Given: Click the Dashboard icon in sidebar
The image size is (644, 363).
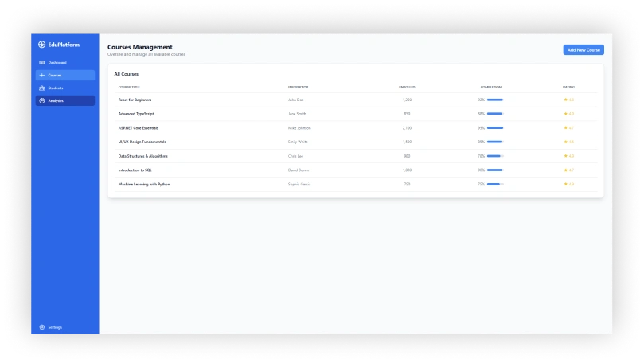Looking at the screenshot, I should (x=42, y=62).
